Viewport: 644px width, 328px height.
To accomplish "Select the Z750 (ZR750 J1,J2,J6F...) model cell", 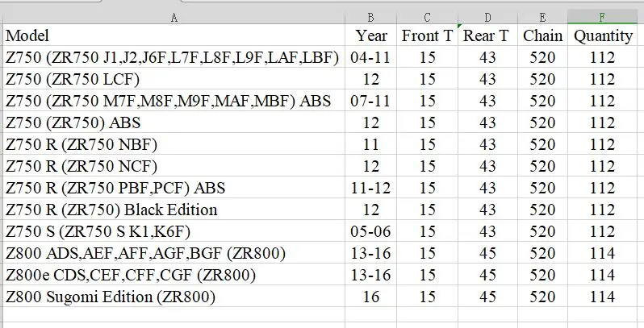I will [x=174, y=57].
